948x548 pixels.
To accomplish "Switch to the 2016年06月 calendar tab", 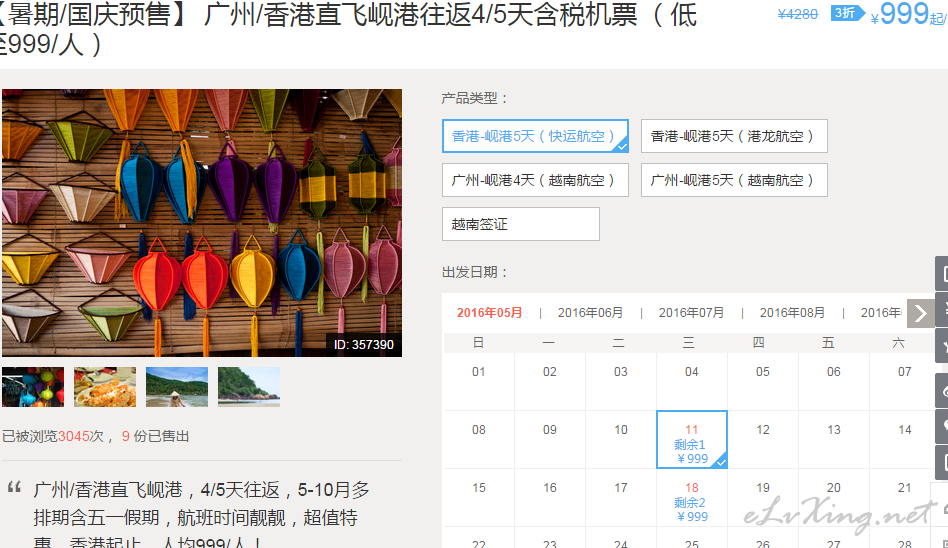I will [x=590, y=313].
